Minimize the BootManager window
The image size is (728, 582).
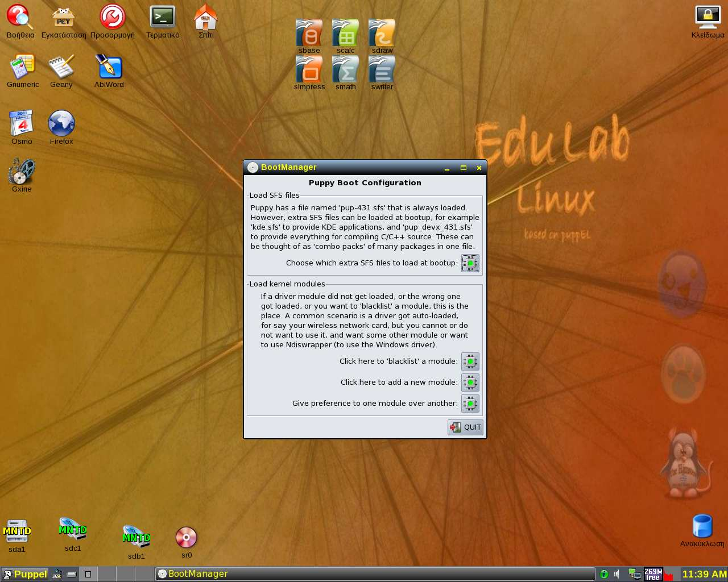447,168
